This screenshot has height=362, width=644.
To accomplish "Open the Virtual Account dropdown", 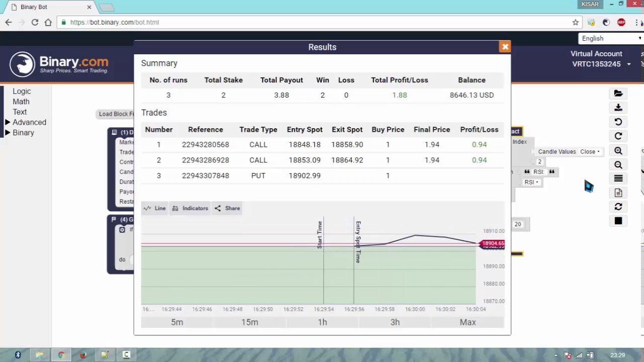I will [601, 64].
